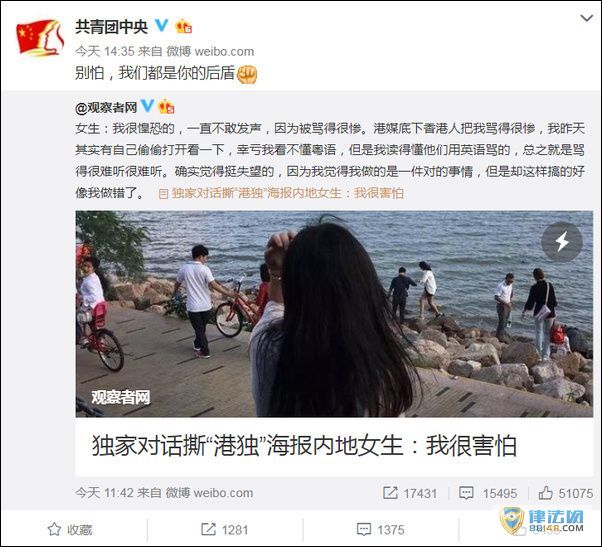Like the original post with 51075
Viewport: 602px width, 547px height.
point(566,493)
